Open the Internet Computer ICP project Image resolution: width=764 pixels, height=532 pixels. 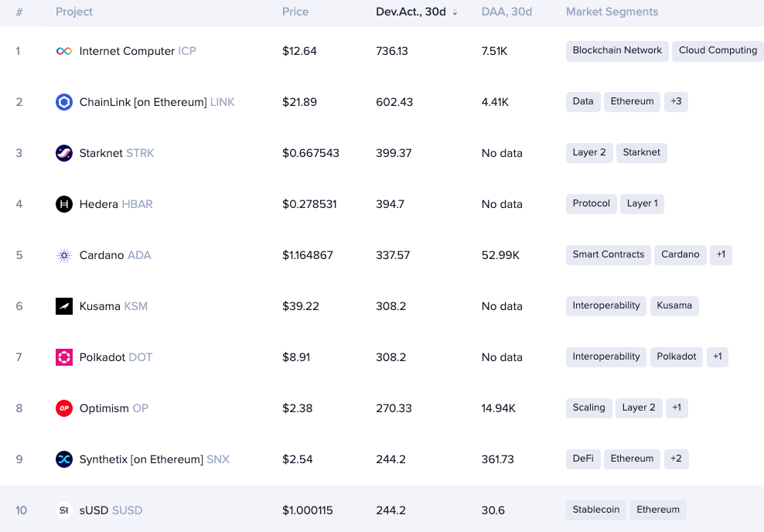click(x=138, y=51)
